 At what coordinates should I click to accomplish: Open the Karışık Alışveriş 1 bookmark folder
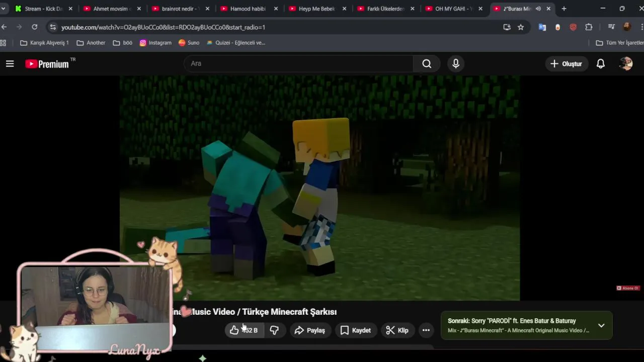[x=44, y=43]
